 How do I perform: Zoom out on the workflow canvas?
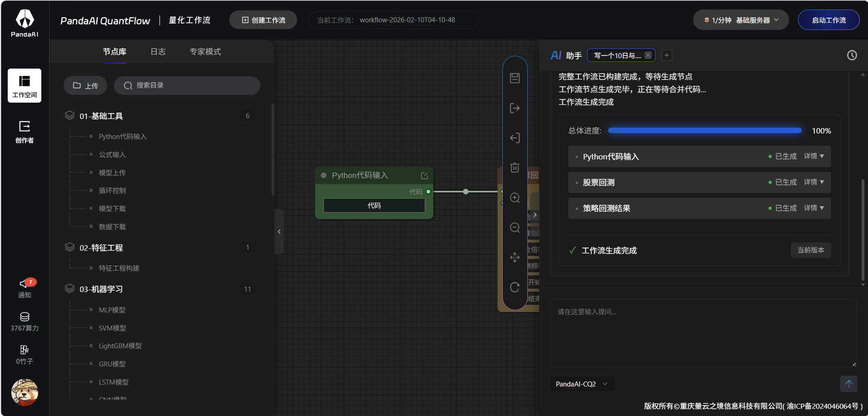[515, 228]
